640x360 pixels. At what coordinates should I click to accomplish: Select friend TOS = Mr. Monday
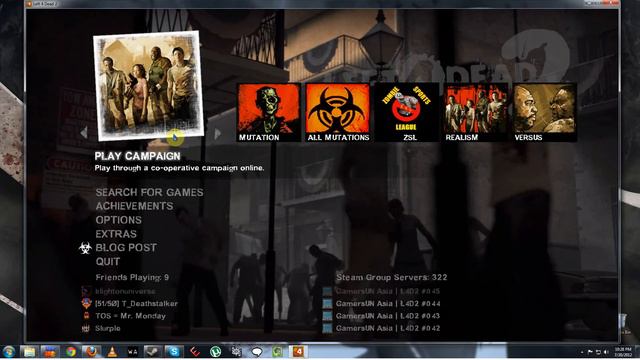[x=130, y=316]
